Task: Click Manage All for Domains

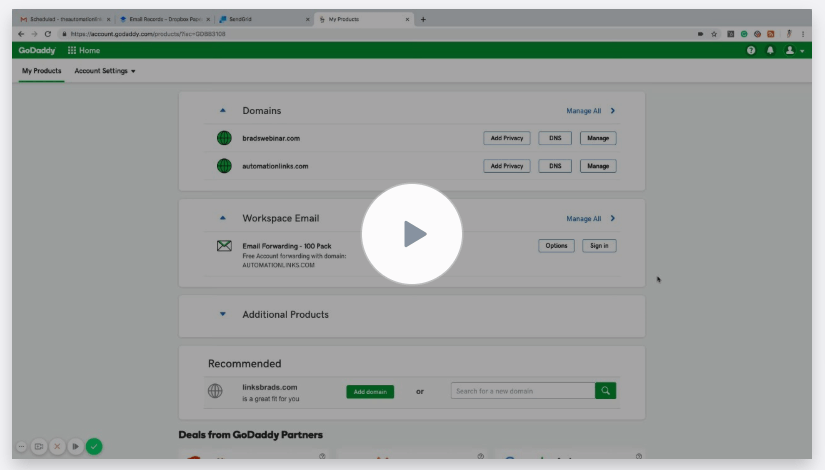Action: pyautogui.click(x=583, y=111)
